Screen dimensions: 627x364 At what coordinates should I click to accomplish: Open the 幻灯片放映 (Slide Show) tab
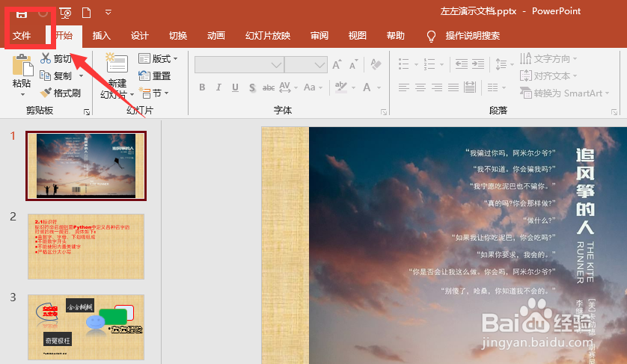coord(268,36)
